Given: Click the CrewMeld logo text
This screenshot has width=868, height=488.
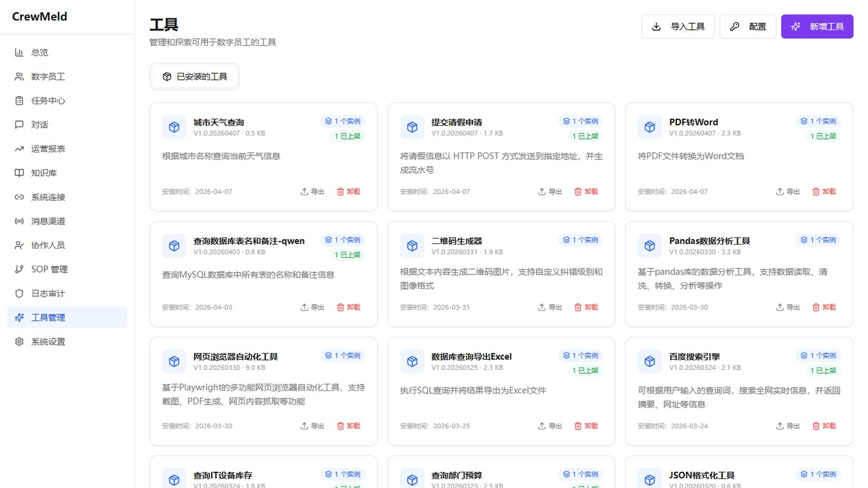Looking at the screenshot, I should [40, 17].
